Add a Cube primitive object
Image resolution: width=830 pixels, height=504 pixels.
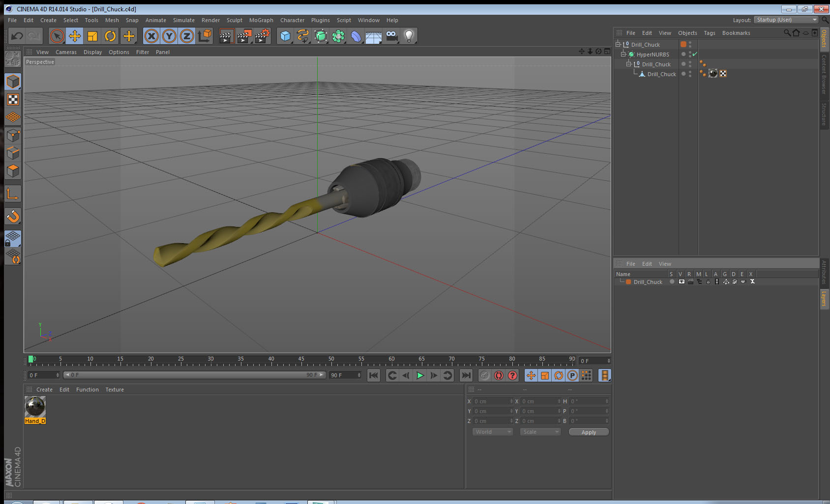pyautogui.click(x=285, y=36)
